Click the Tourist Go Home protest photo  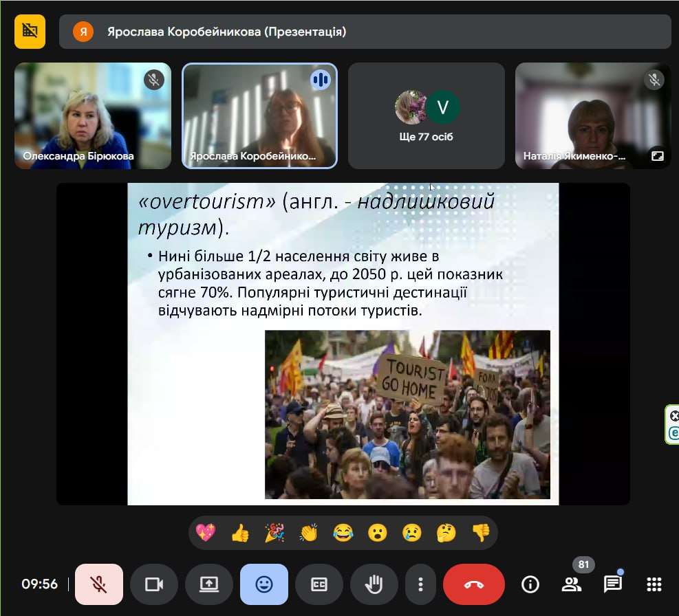tap(407, 415)
